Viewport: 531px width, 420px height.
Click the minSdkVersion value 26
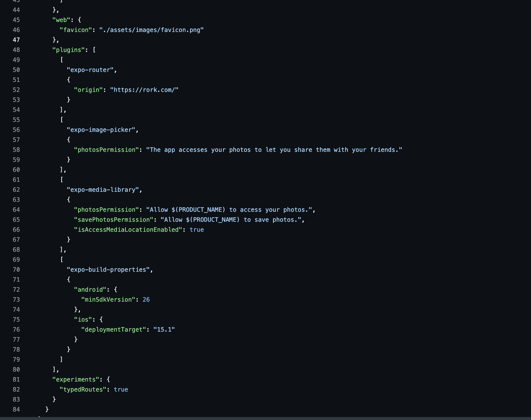[x=146, y=299]
